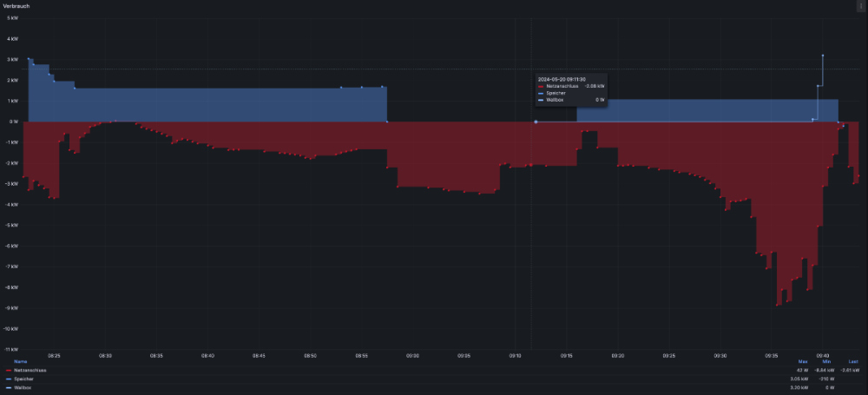
Task: Click the Netzanschluss entry in the tooltip
Action: [557, 87]
